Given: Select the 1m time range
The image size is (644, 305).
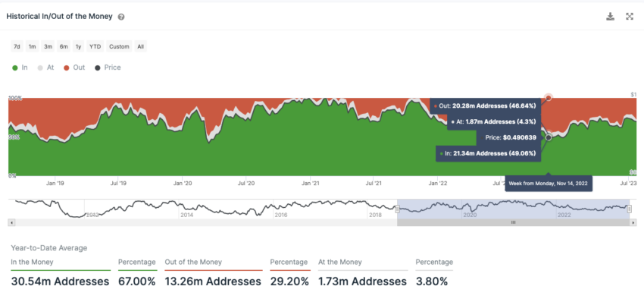Looking at the screenshot, I should pos(32,46).
